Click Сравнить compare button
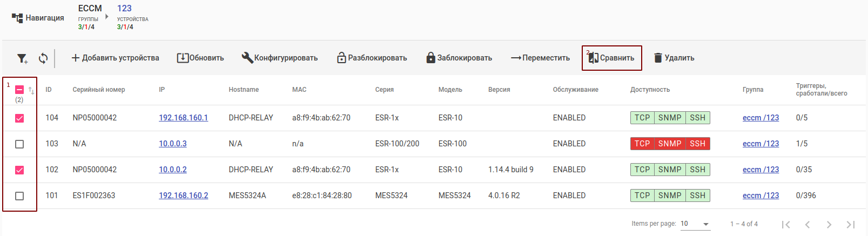The height and width of the screenshot is (236, 868). click(x=611, y=58)
